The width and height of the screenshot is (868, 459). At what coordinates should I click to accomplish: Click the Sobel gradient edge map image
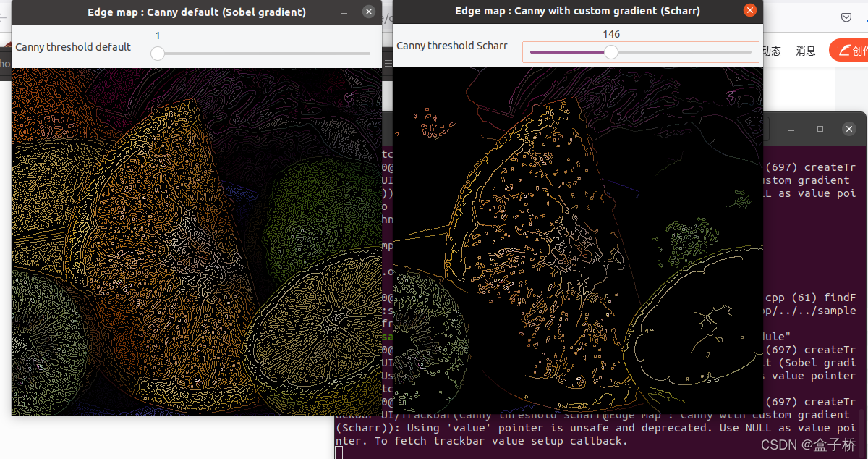click(x=197, y=242)
